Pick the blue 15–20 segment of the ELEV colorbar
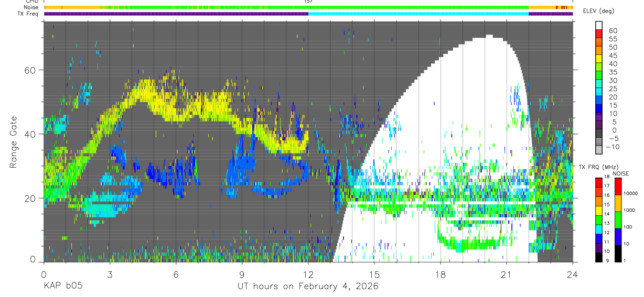Viewport: 644px width, 297px height. click(599, 101)
